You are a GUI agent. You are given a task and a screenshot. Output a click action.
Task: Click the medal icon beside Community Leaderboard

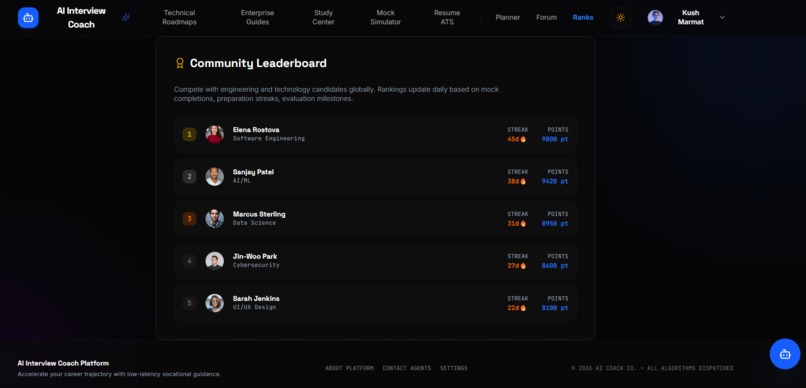click(180, 63)
